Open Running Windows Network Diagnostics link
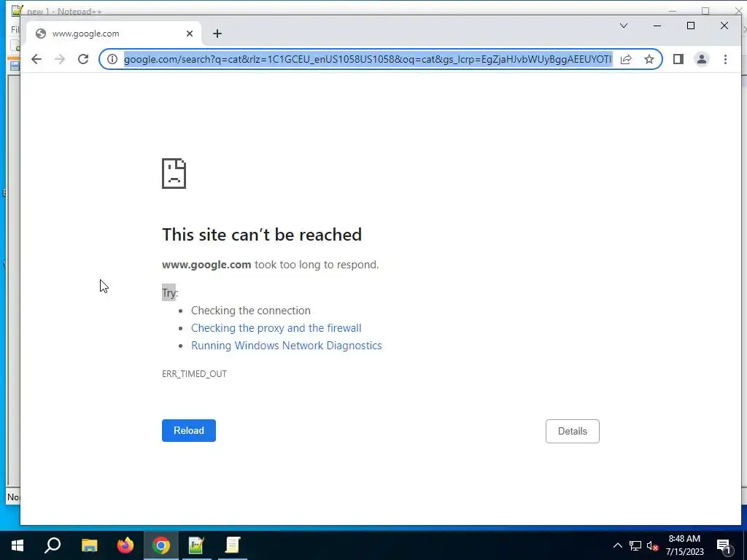This screenshot has width=747, height=560. tap(286, 345)
